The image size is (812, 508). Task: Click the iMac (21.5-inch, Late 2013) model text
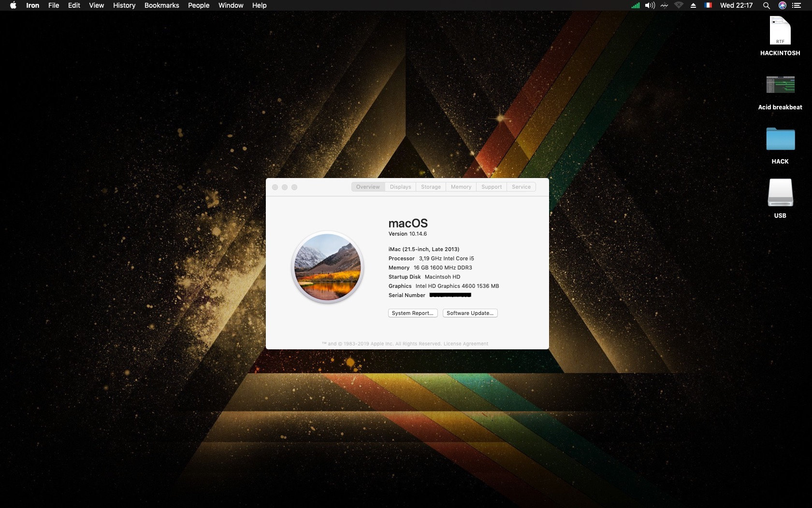coord(424,249)
